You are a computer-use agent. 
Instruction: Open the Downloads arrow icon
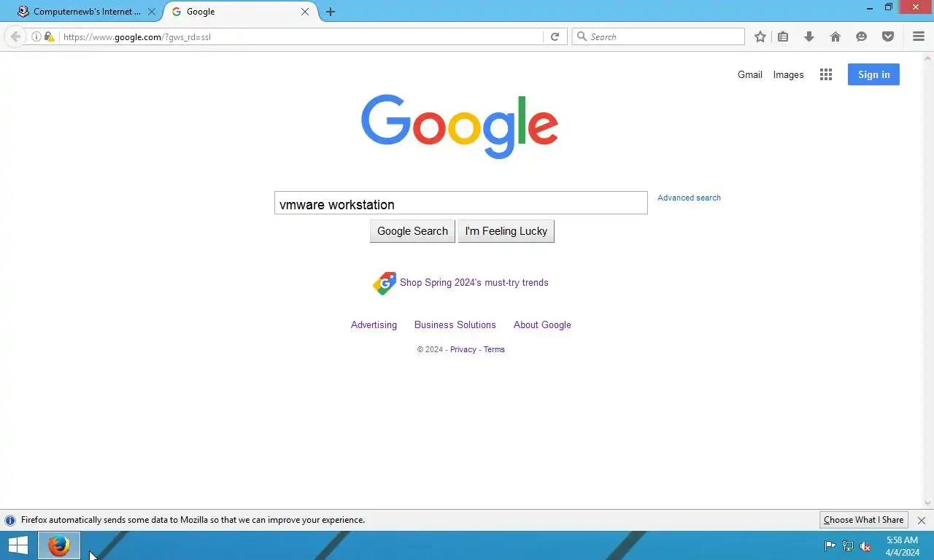[809, 36]
